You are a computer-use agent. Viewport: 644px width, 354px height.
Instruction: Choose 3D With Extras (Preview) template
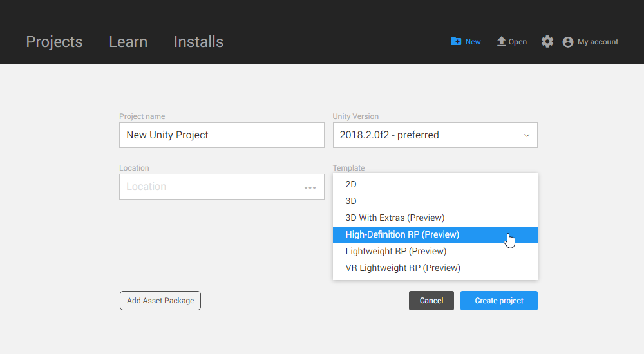[395, 218]
